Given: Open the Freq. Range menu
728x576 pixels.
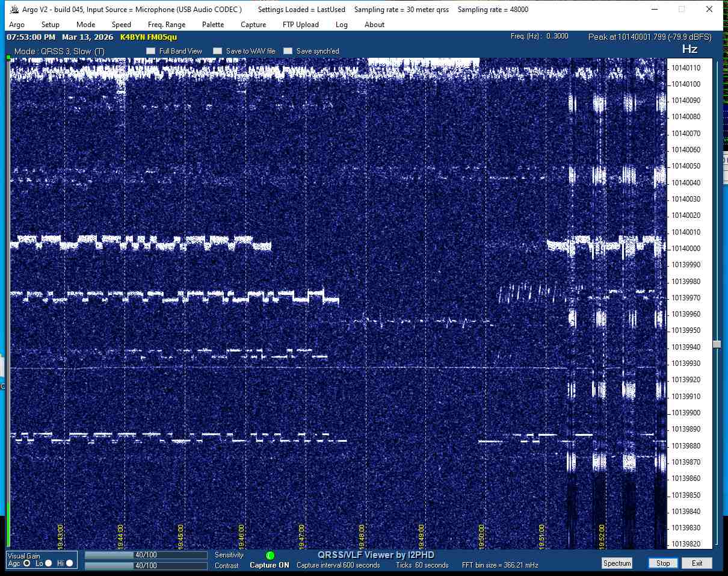Looking at the screenshot, I should pyautogui.click(x=167, y=25).
